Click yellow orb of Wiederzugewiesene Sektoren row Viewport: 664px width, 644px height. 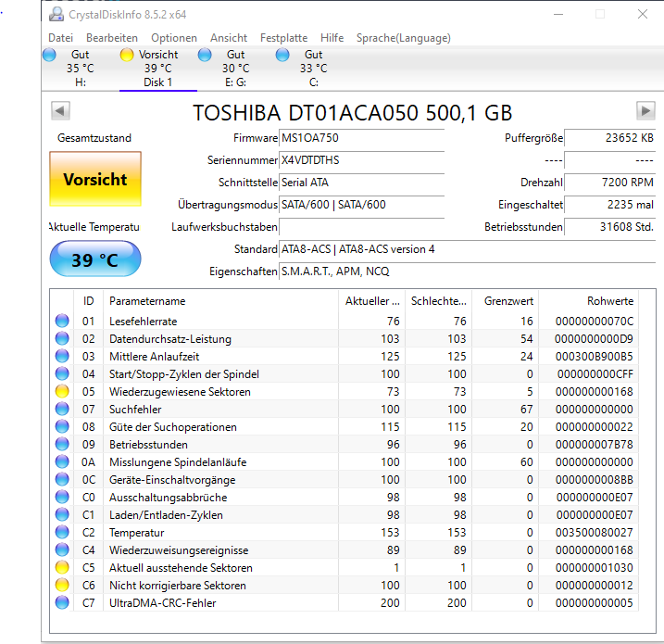[x=62, y=391]
